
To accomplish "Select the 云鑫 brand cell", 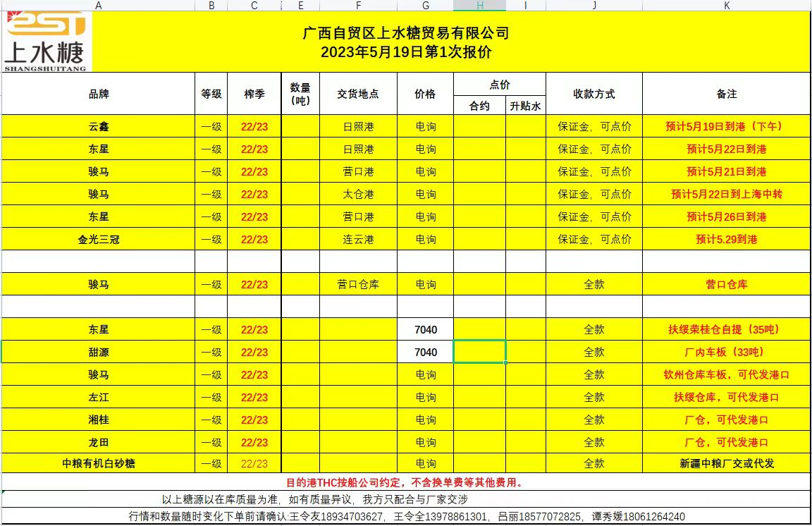I will [99, 127].
